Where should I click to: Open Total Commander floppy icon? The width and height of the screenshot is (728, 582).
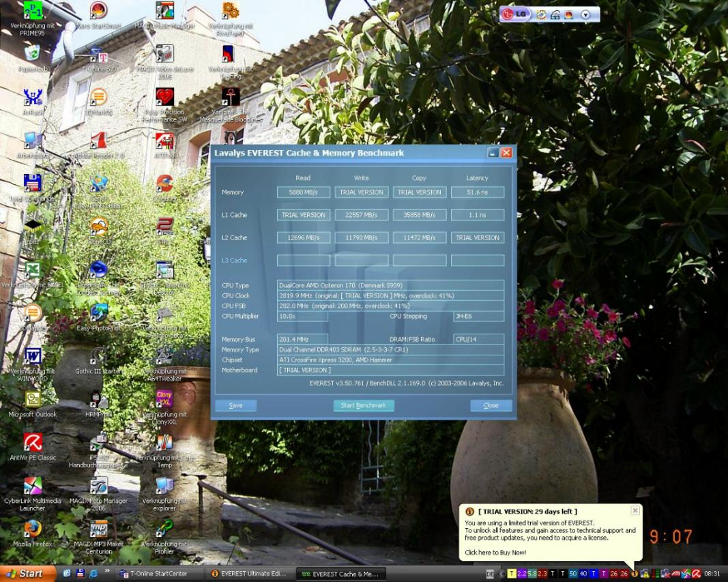(32, 184)
